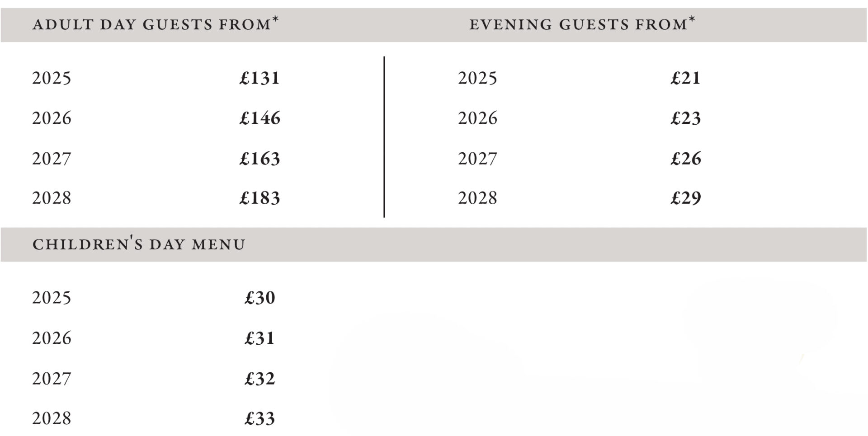Select the £26 evening guest price

coord(686,158)
